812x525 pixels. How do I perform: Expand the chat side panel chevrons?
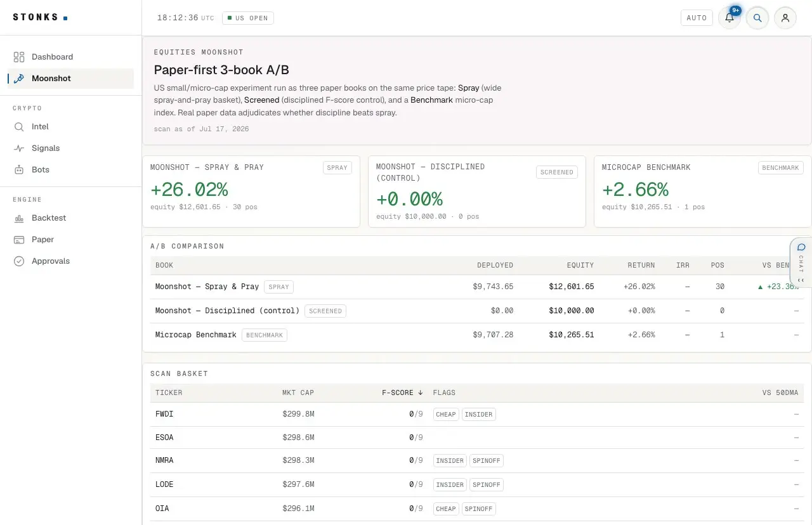click(x=801, y=280)
